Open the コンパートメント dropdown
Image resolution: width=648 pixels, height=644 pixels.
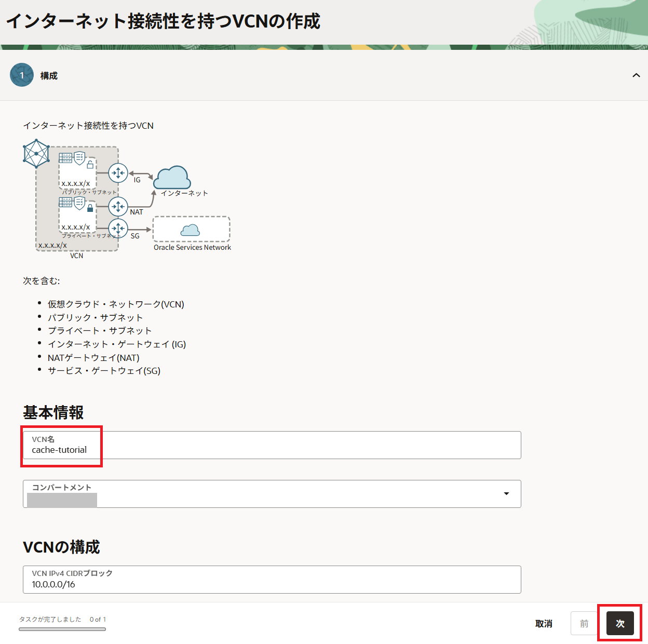point(506,494)
